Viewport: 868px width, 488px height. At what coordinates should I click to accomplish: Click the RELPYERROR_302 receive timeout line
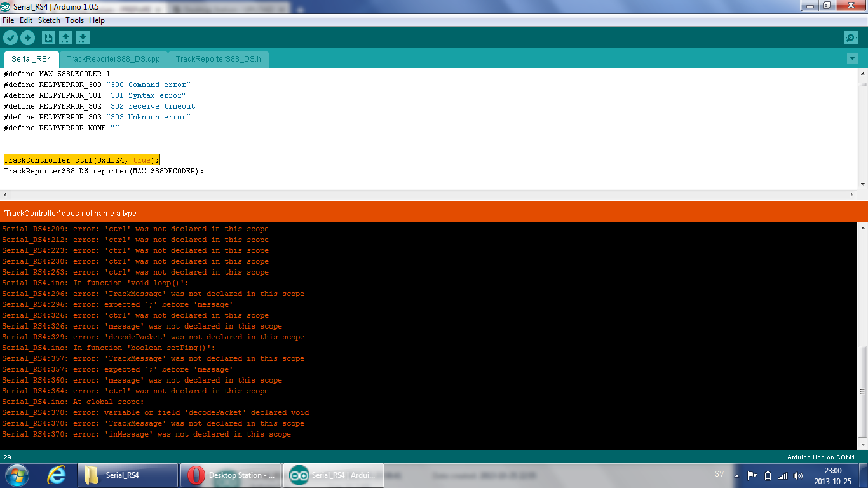pos(101,106)
